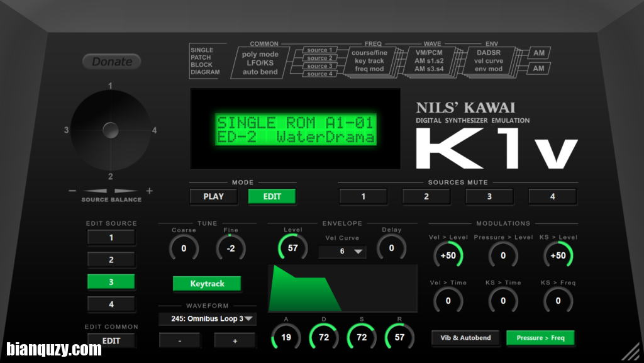Switch to EDIT mode
This screenshot has width=644, height=363.
point(272,196)
